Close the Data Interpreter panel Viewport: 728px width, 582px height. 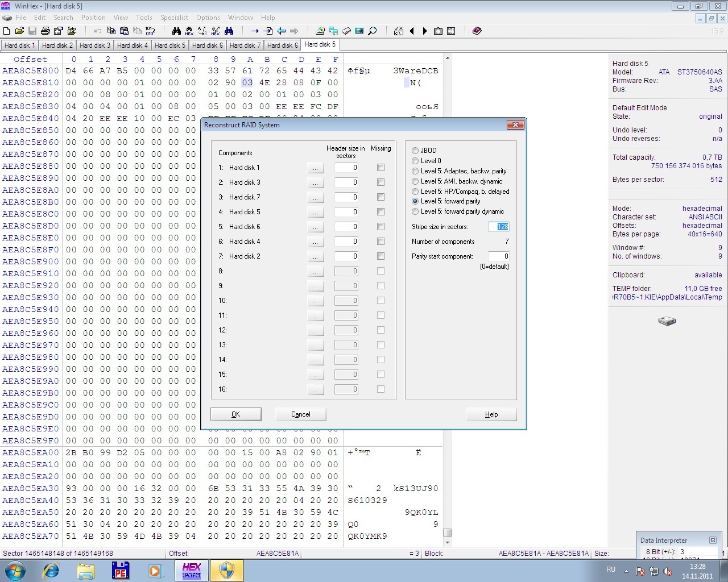[713, 540]
